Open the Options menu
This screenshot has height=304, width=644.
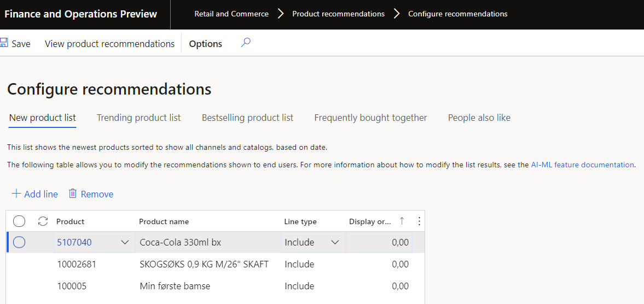tap(205, 44)
